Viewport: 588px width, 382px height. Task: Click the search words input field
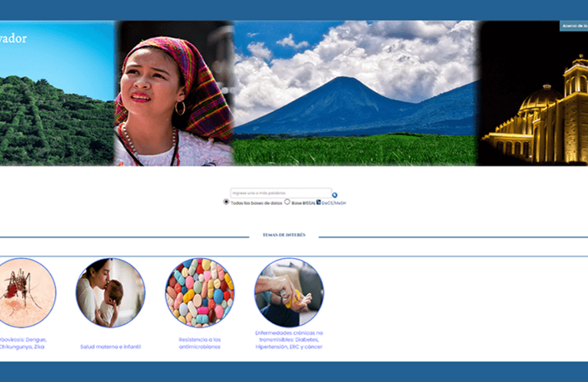[280, 193]
